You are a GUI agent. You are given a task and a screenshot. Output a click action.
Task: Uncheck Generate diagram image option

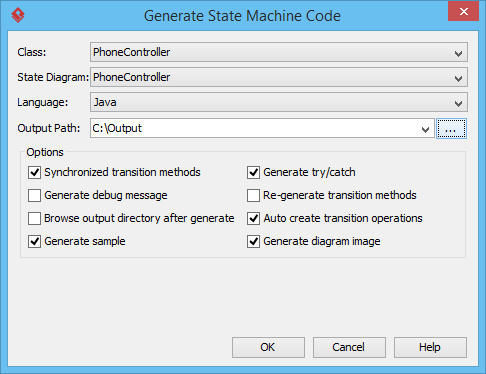[x=253, y=241]
